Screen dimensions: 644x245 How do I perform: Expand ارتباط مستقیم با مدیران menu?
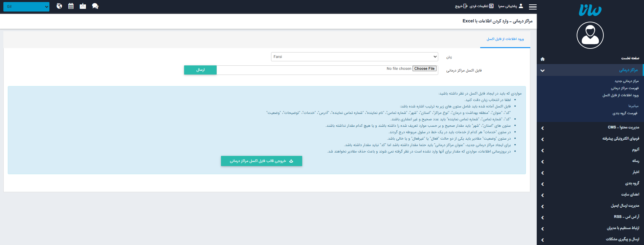pyautogui.click(x=590, y=228)
